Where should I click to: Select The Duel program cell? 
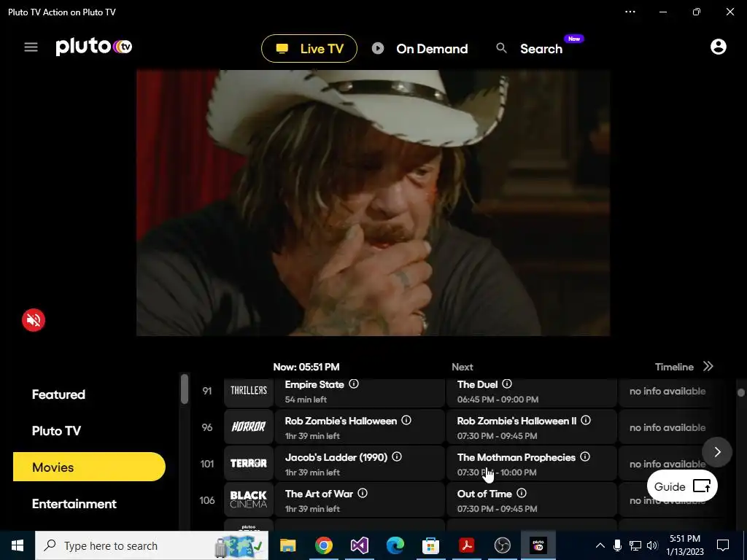click(x=532, y=392)
